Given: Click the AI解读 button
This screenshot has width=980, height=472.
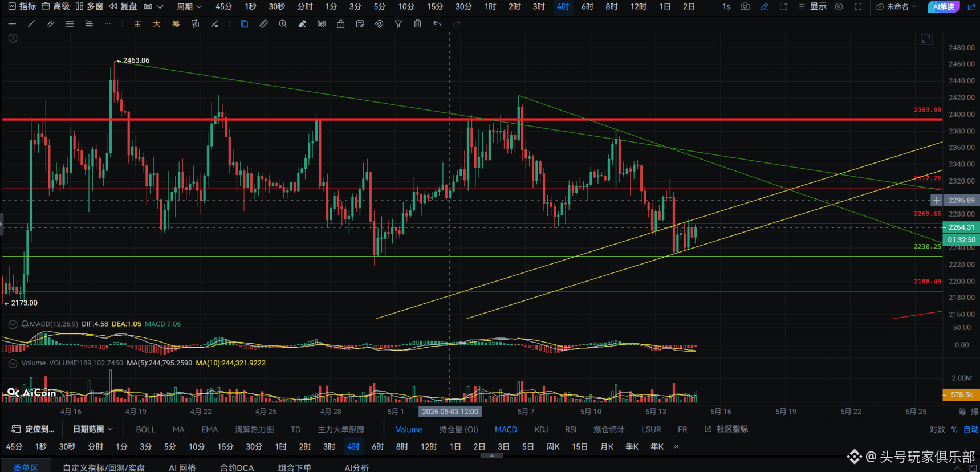Looking at the screenshot, I should tap(944, 7).
